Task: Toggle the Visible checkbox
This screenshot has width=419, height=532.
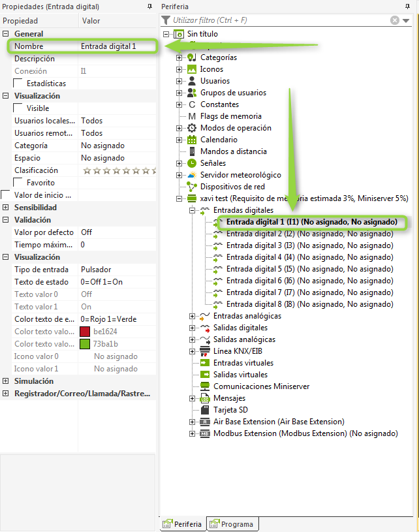Action: coord(18,108)
